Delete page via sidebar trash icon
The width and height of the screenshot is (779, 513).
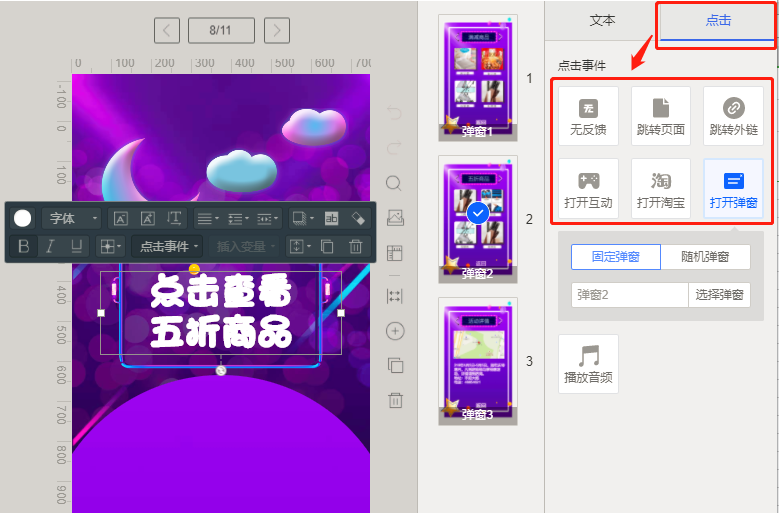pos(395,400)
